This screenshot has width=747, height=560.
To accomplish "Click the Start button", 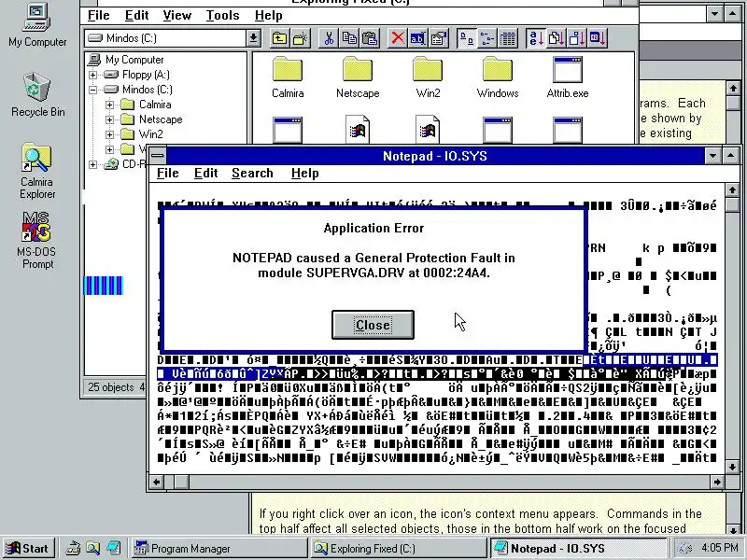I will [28, 548].
